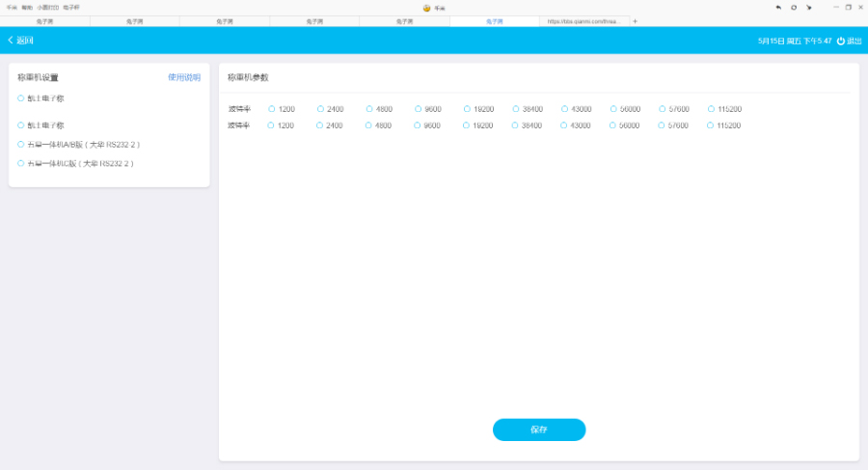Open the 电子秤 menu
The width and height of the screenshot is (868, 470).
pyautogui.click(x=71, y=7)
